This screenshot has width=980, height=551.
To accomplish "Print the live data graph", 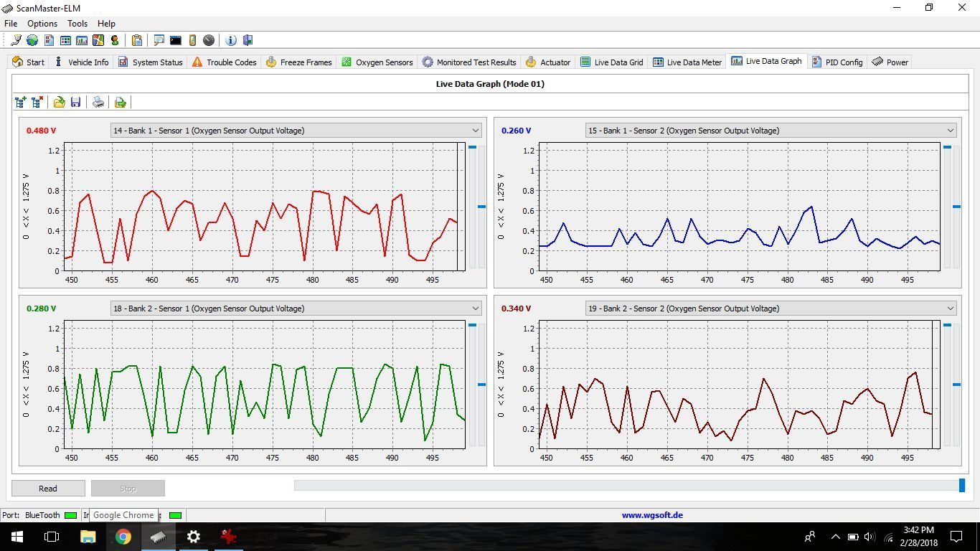I will (x=98, y=103).
